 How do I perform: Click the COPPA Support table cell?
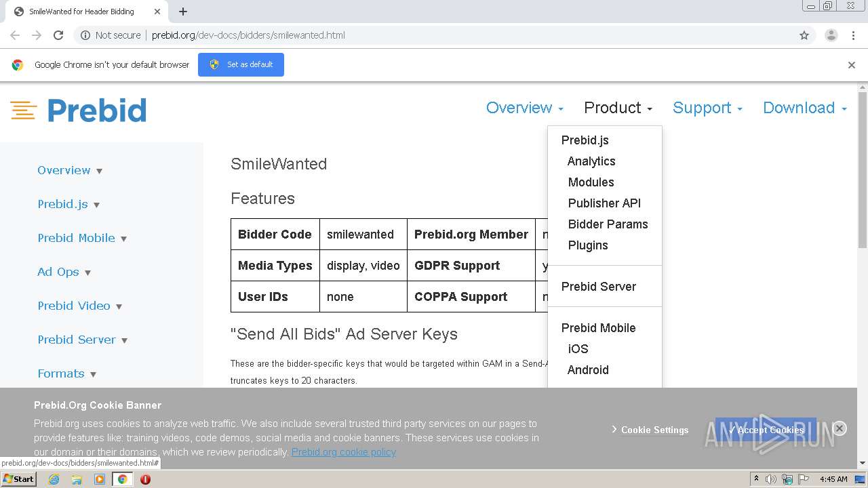pos(471,297)
